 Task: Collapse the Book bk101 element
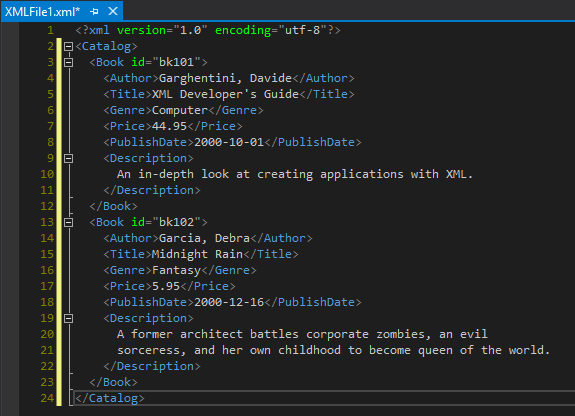point(68,62)
